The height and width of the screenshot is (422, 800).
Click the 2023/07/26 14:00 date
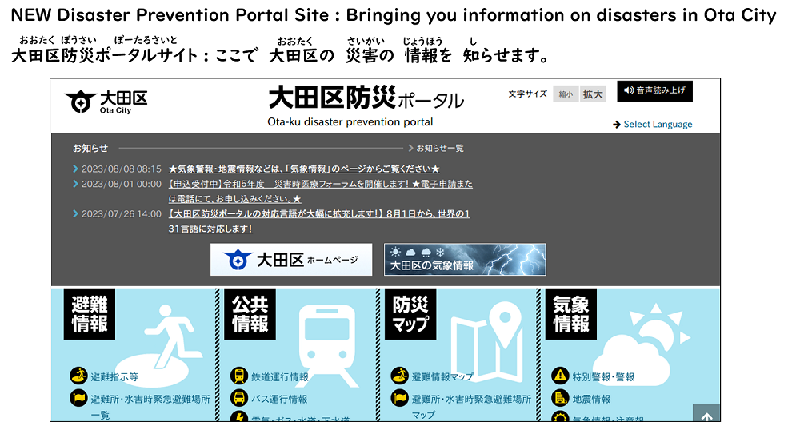[121, 214]
